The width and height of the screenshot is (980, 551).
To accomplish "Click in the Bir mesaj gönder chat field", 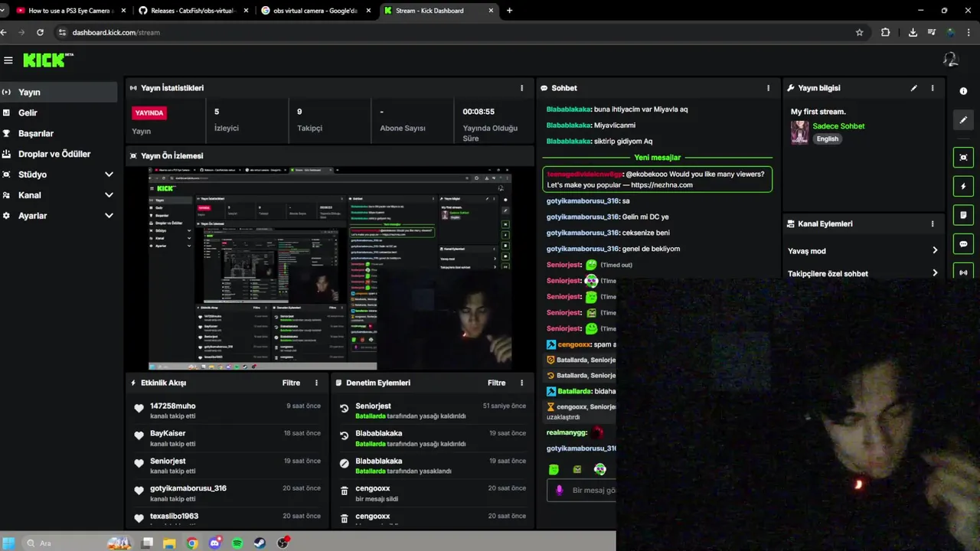I will coord(593,490).
